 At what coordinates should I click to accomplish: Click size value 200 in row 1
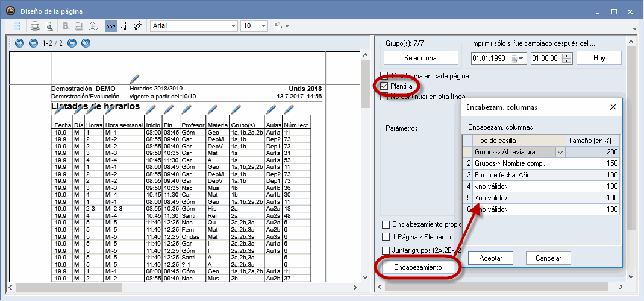point(593,152)
